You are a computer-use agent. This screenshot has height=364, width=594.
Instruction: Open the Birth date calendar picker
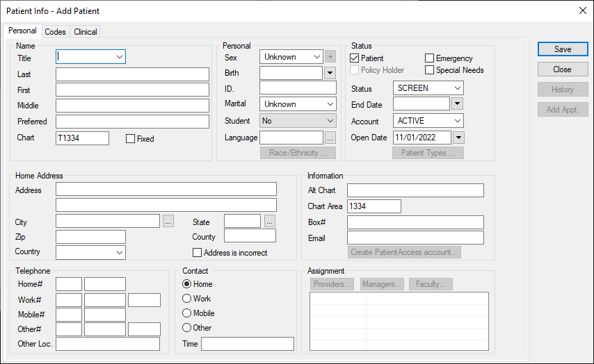[x=330, y=73]
